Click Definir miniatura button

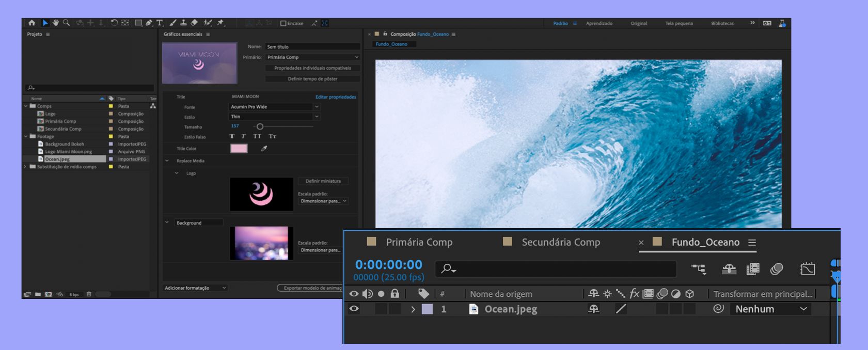click(x=323, y=181)
